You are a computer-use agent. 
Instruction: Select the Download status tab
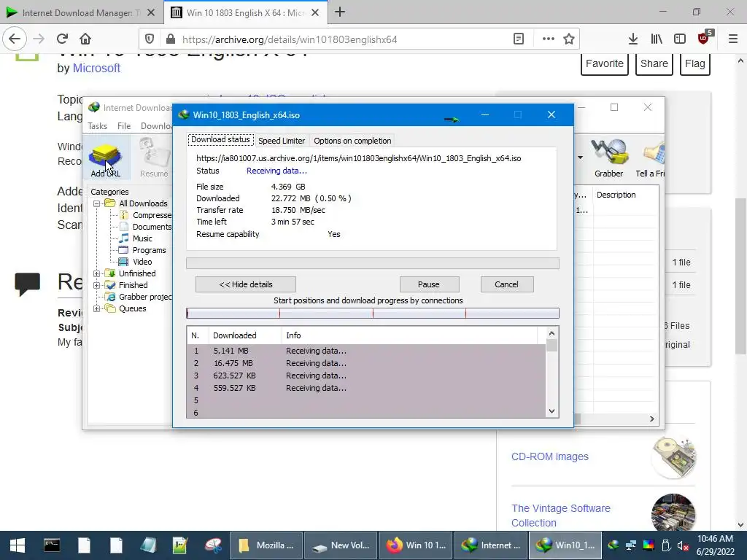coord(220,139)
